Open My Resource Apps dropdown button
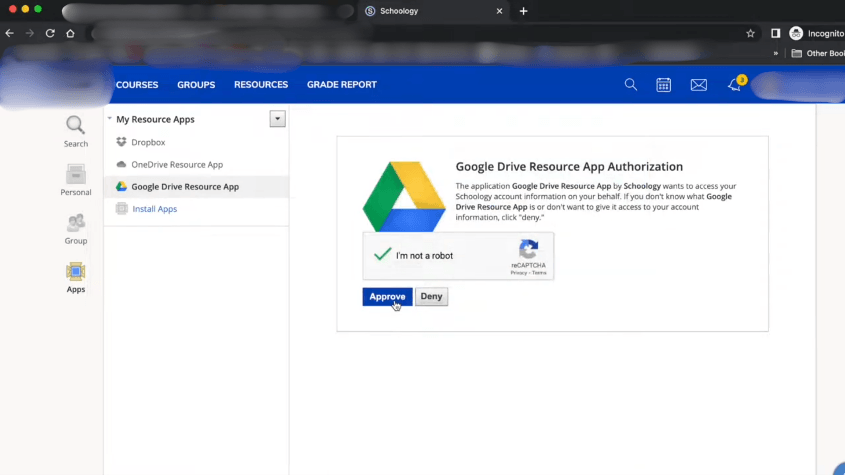 tap(278, 119)
